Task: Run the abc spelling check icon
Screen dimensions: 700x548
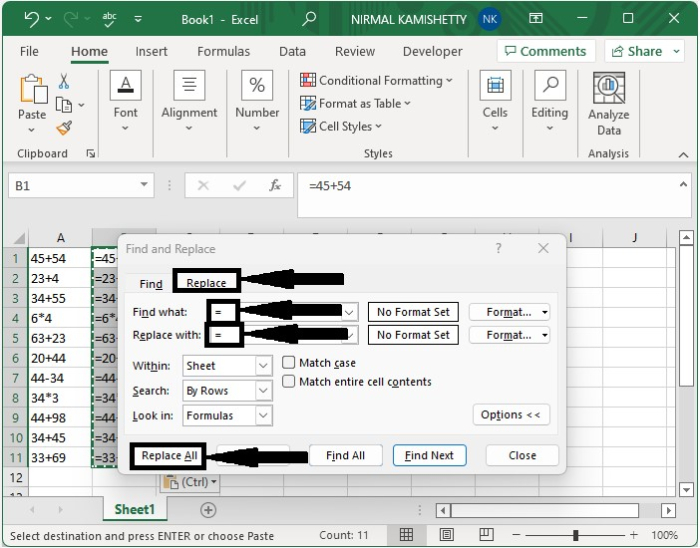Action: (109, 20)
